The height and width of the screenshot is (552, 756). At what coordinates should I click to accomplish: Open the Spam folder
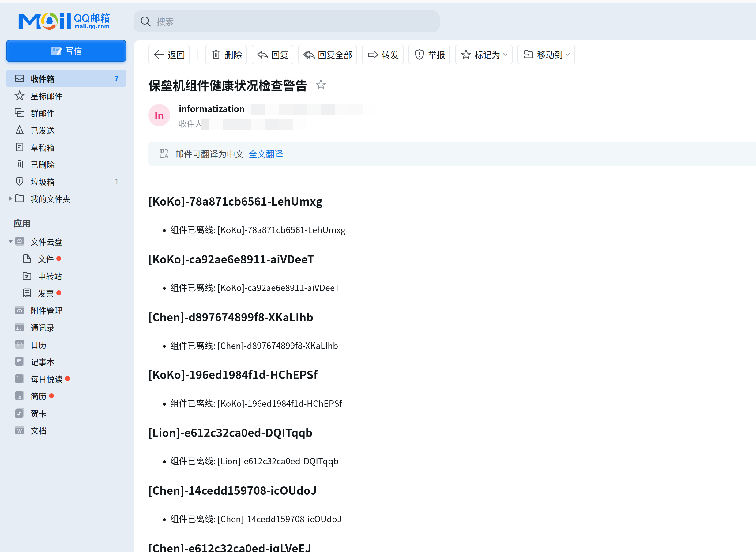click(x=42, y=182)
